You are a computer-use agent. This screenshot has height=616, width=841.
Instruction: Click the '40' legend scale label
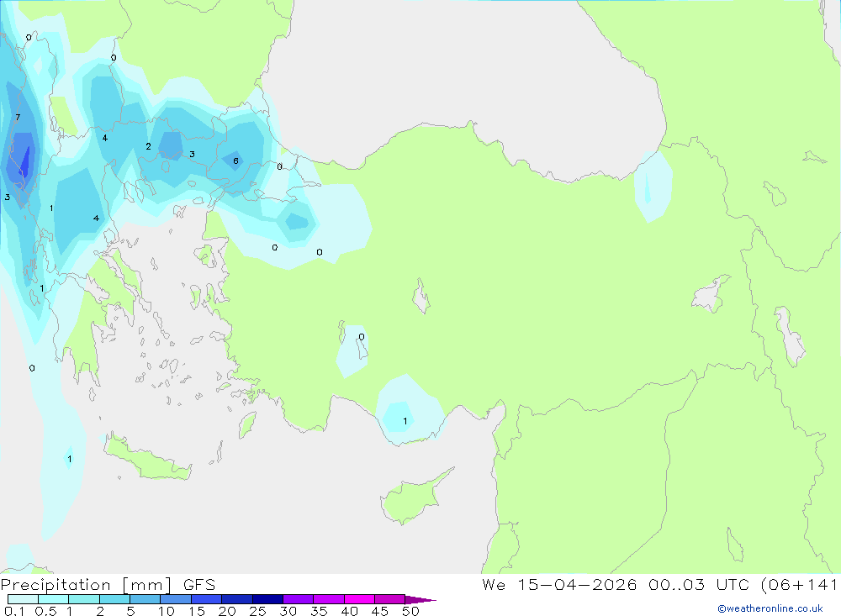tap(349, 611)
